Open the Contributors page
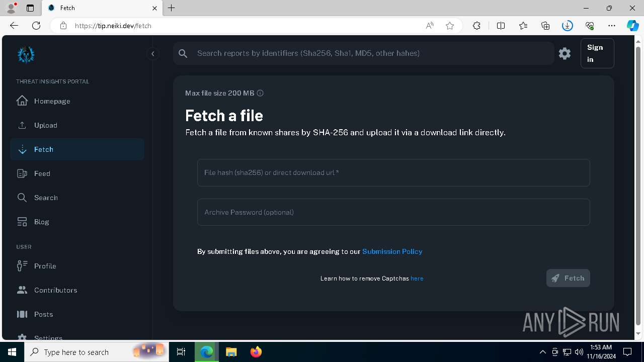 pyautogui.click(x=77, y=290)
